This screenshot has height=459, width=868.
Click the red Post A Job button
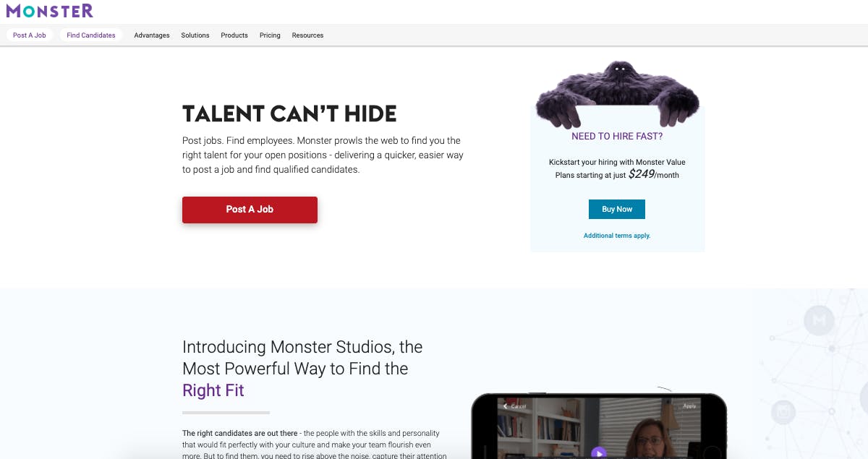click(250, 210)
